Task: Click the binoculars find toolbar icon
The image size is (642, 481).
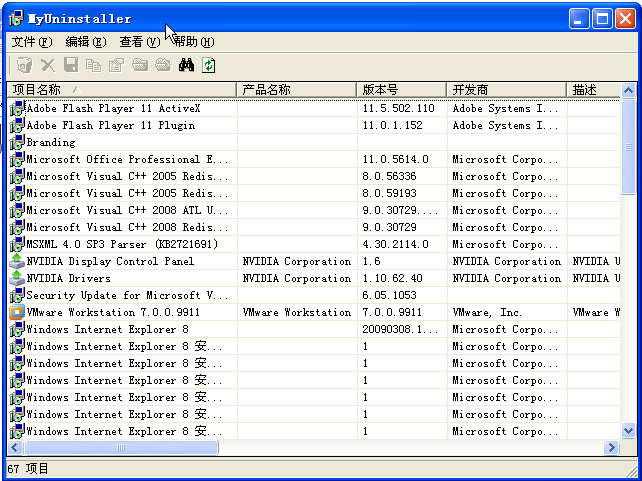Action: [x=186, y=65]
